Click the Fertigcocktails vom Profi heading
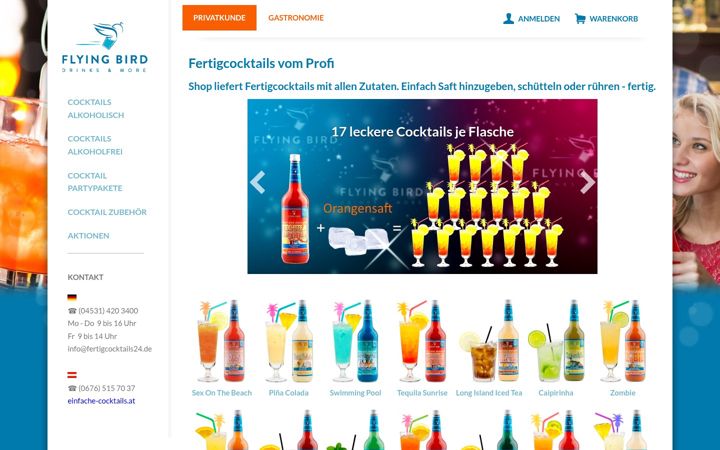The height and width of the screenshot is (450, 720). click(x=261, y=63)
